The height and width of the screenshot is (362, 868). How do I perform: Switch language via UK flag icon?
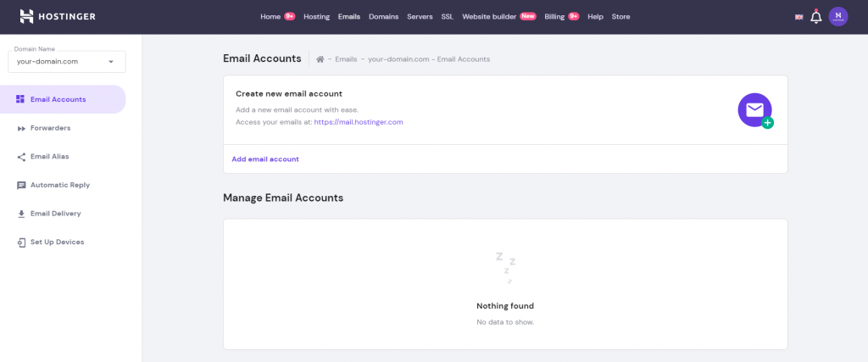pyautogui.click(x=798, y=17)
